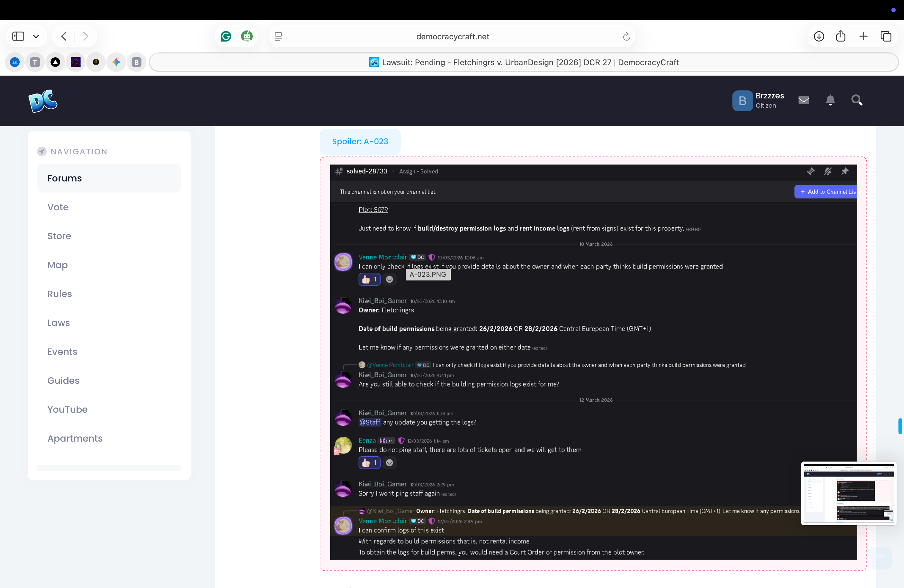This screenshot has height=588, width=904.
Task: Click the Grammarly extension icon
Action: point(226,37)
